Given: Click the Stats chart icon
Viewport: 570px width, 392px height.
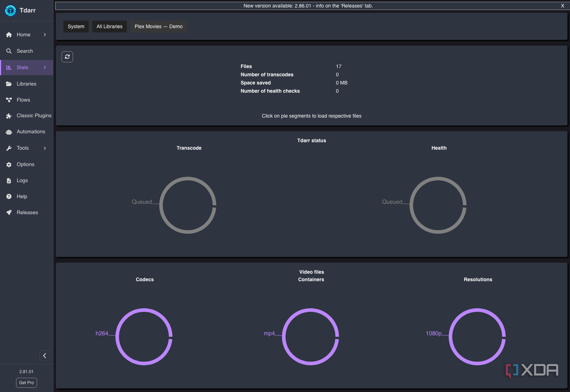Looking at the screenshot, I should click(x=9, y=68).
